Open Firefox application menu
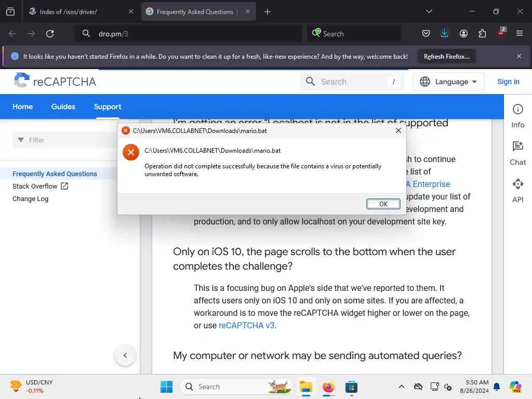532x399 pixels. click(520, 33)
